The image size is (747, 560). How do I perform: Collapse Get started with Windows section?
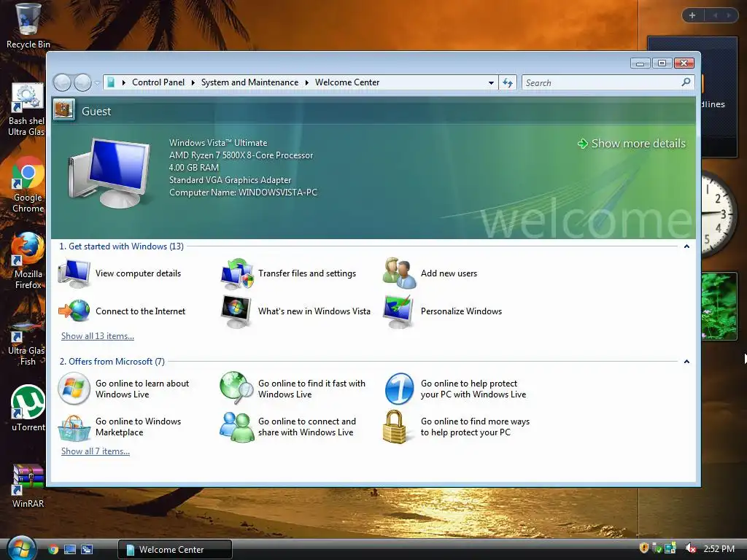coord(686,246)
